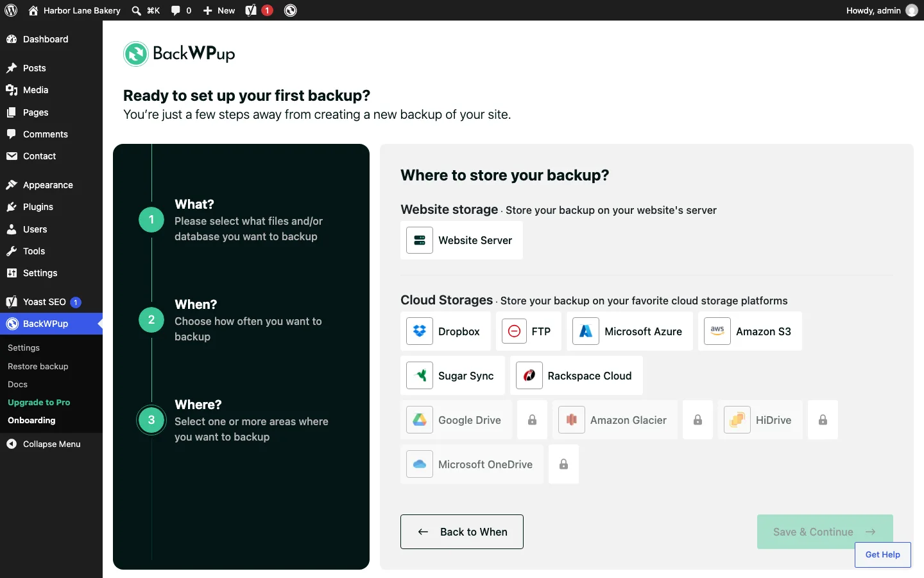This screenshot has height=578, width=924.
Task: Open the Onboarding submenu item
Action: click(31, 420)
